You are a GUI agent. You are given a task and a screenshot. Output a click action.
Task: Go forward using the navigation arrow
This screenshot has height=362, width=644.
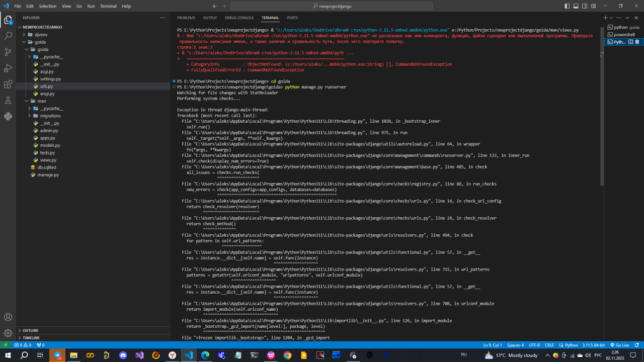[x=224, y=6]
